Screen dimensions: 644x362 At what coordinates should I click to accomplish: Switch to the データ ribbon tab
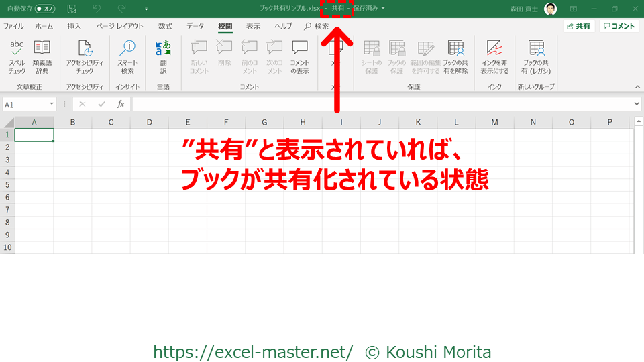pos(195,26)
